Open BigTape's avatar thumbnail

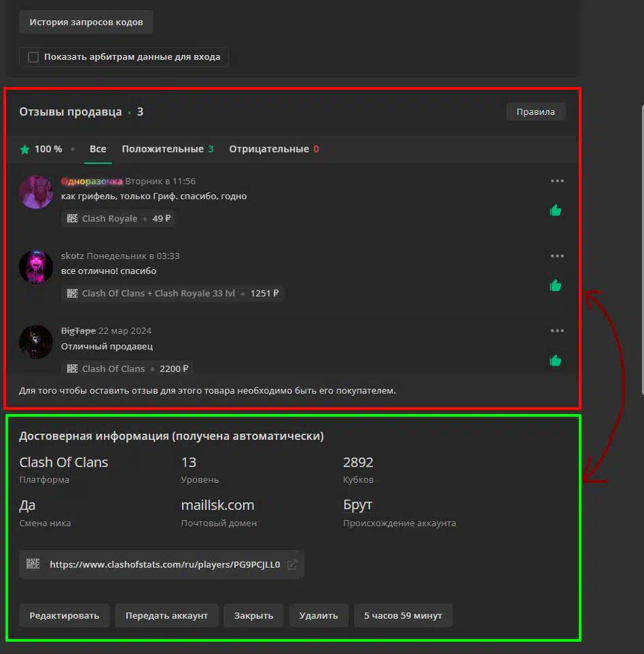click(x=36, y=342)
